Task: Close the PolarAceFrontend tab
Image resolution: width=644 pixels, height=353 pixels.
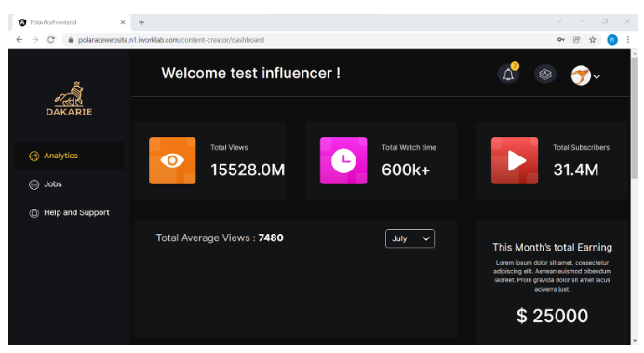Action: coord(123,22)
